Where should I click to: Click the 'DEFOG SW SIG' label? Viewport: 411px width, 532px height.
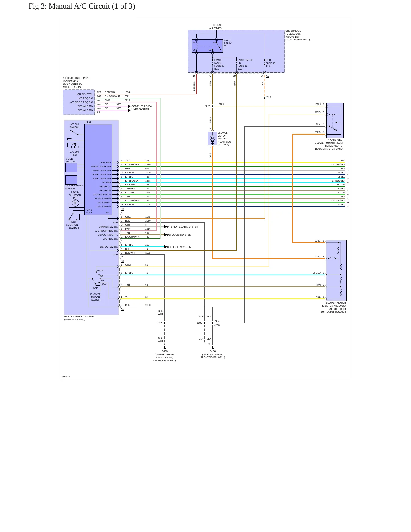tap(109, 247)
